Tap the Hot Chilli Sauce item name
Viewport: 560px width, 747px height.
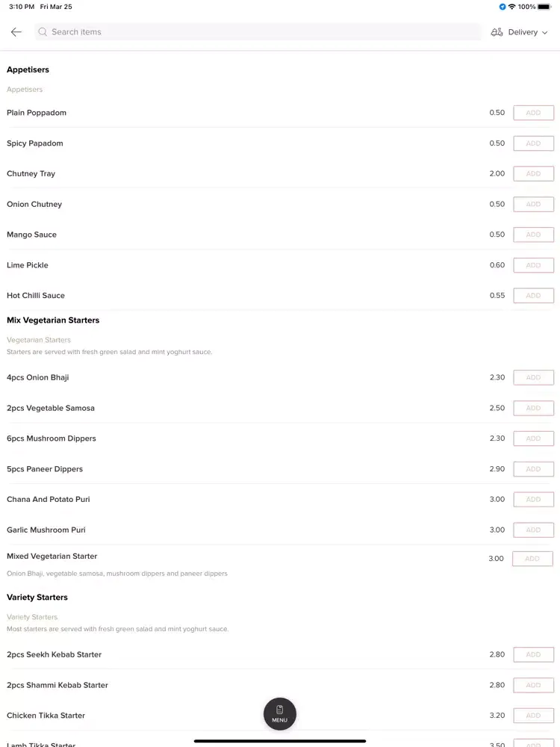(36, 295)
